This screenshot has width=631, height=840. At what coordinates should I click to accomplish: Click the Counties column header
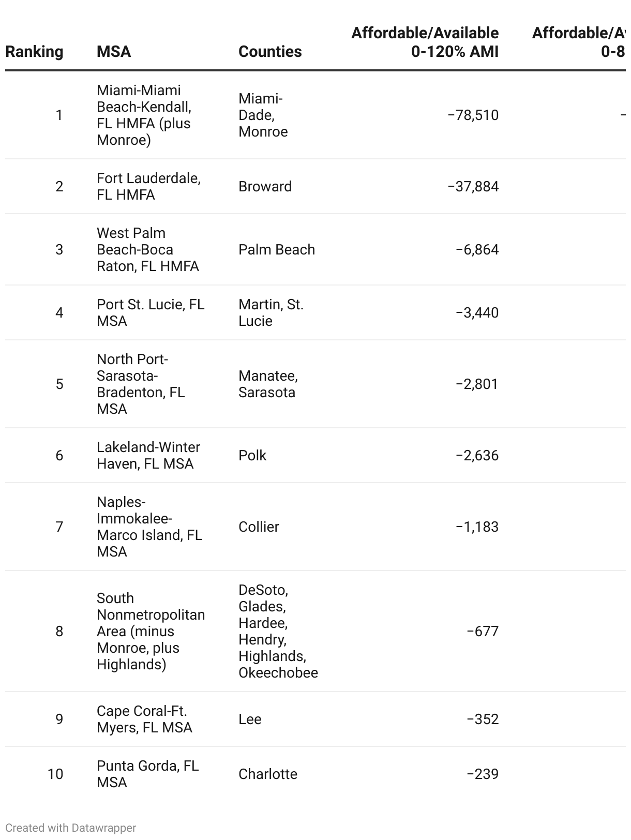click(x=270, y=52)
